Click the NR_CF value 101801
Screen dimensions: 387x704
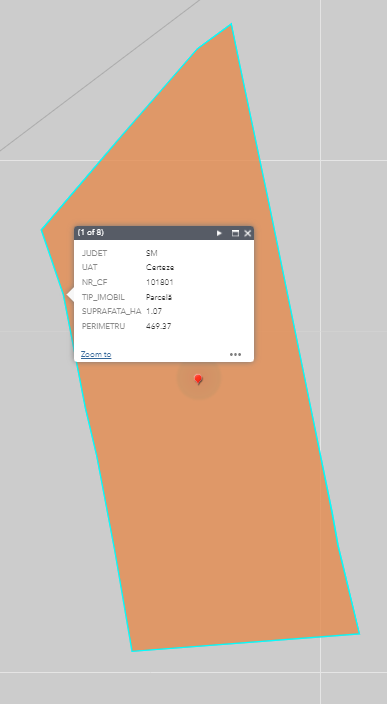tap(160, 282)
